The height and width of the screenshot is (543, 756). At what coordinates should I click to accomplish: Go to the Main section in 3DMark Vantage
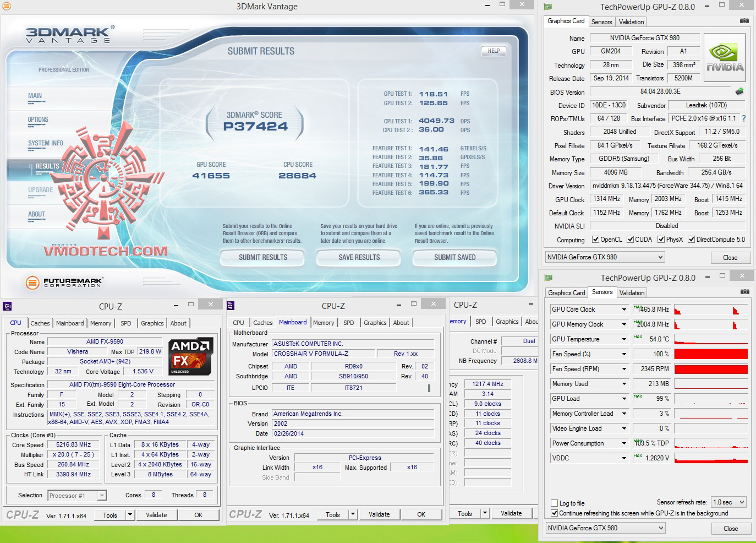35,96
